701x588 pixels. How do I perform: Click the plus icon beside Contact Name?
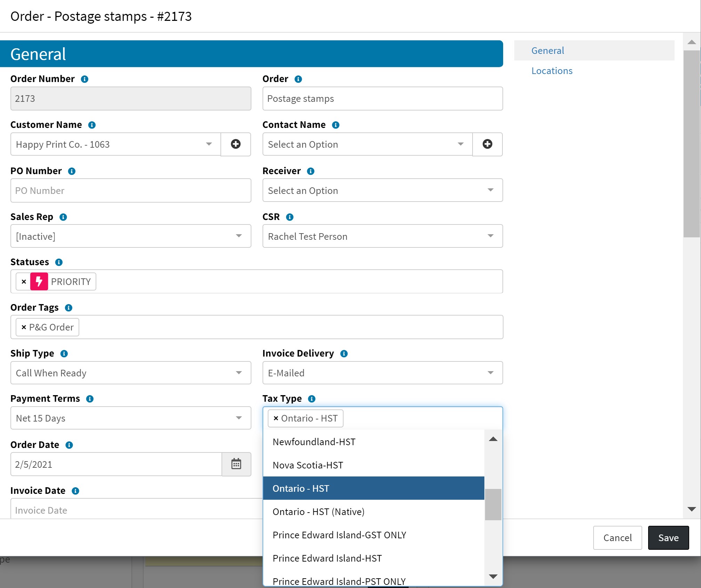(x=487, y=144)
